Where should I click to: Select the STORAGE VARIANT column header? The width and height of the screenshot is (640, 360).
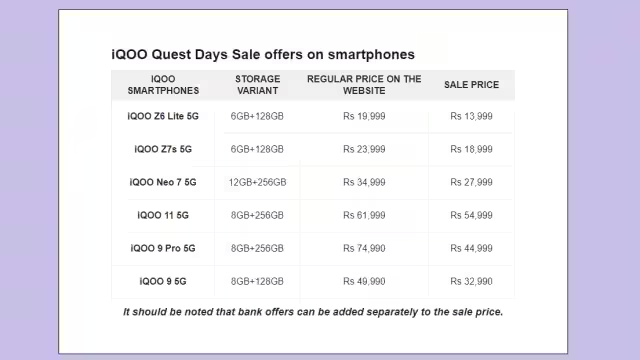[258, 85]
